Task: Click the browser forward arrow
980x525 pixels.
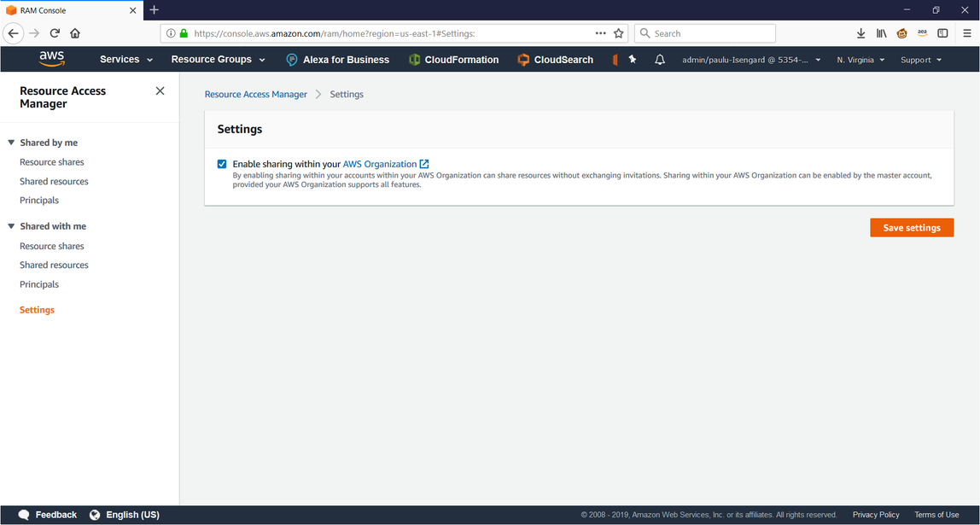Action: point(34,34)
